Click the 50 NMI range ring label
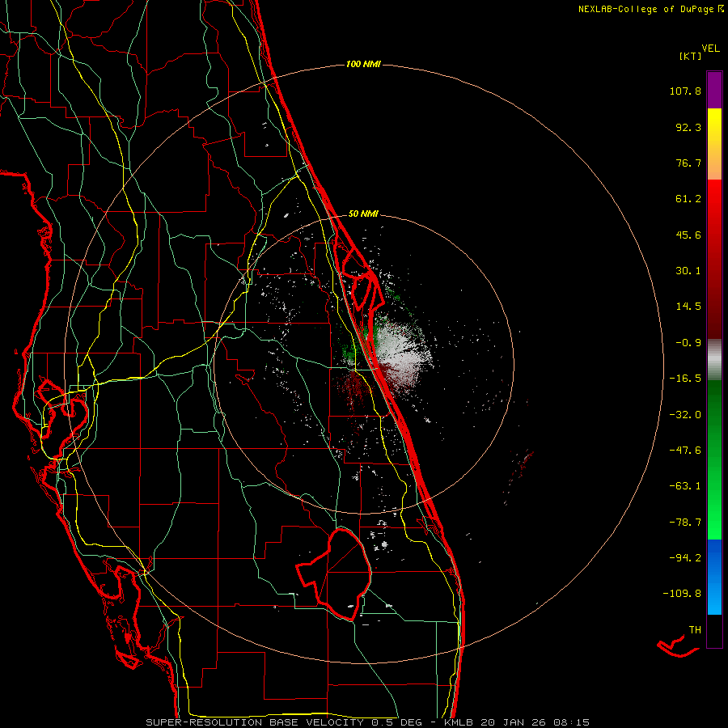Screen dimensions: 728x728 tap(363, 214)
